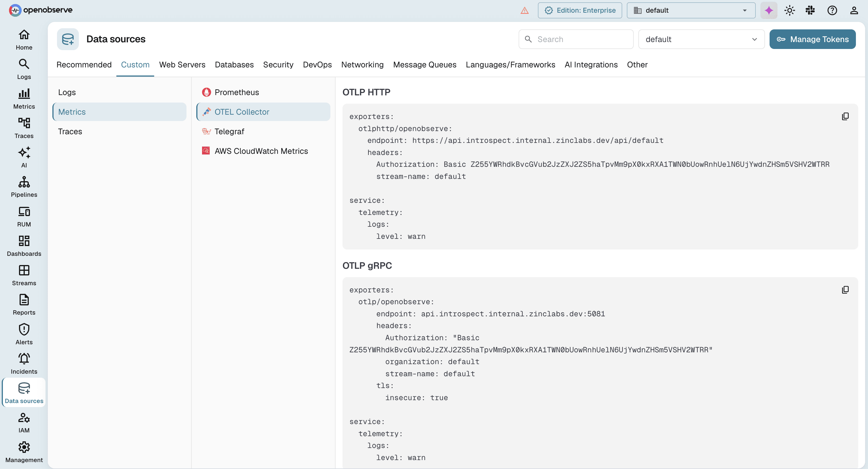
Task: Switch to the Networking tab
Action: pos(362,65)
